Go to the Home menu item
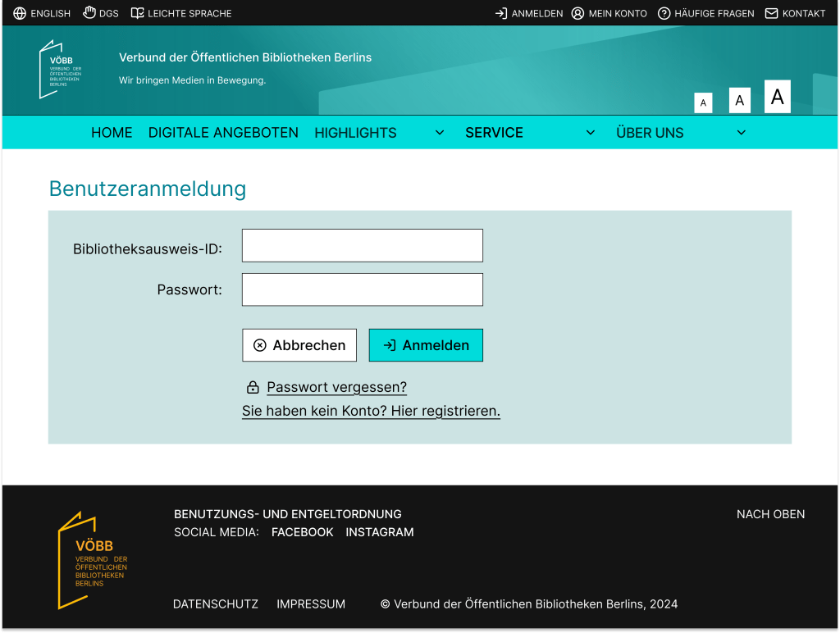The image size is (840, 633). coord(112,133)
